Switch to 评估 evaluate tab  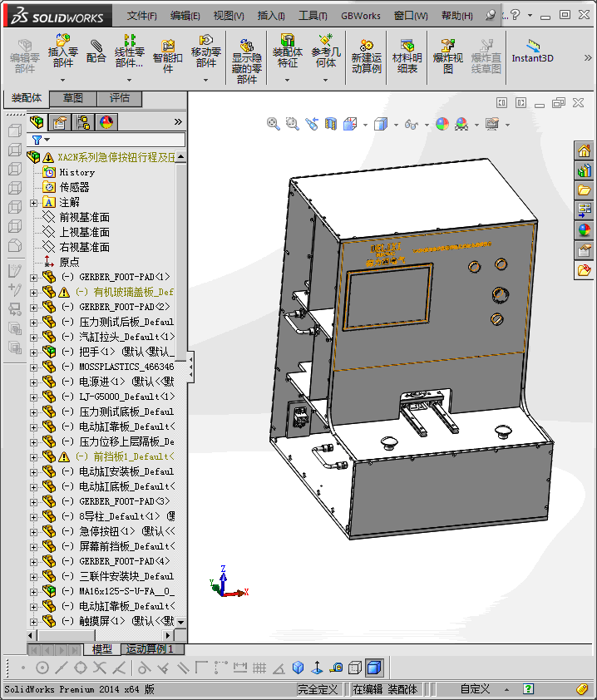[119, 98]
